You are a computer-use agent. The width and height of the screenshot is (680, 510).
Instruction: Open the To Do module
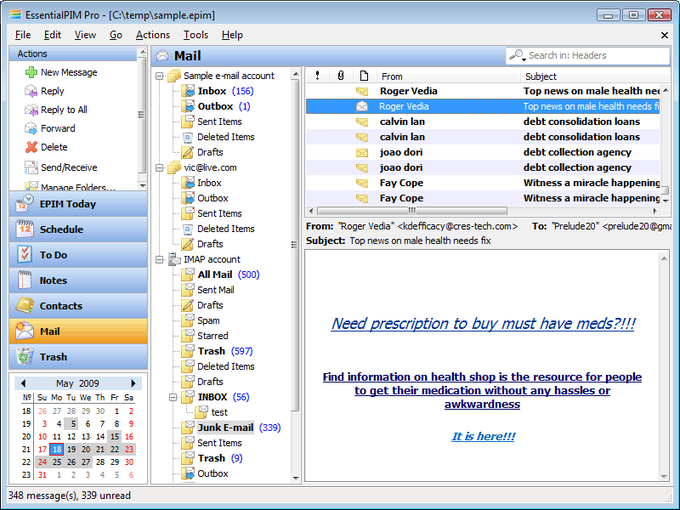click(78, 255)
